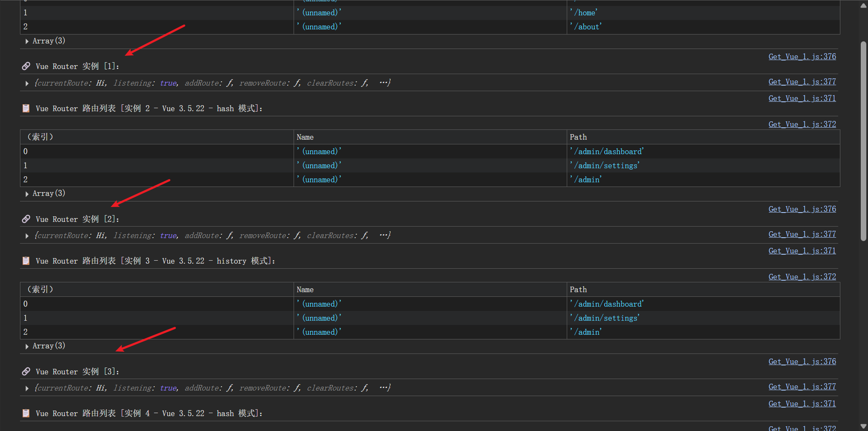Click the clipboard icon for 实例 4 route table
868x431 pixels.
pyautogui.click(x=26, y=413)
